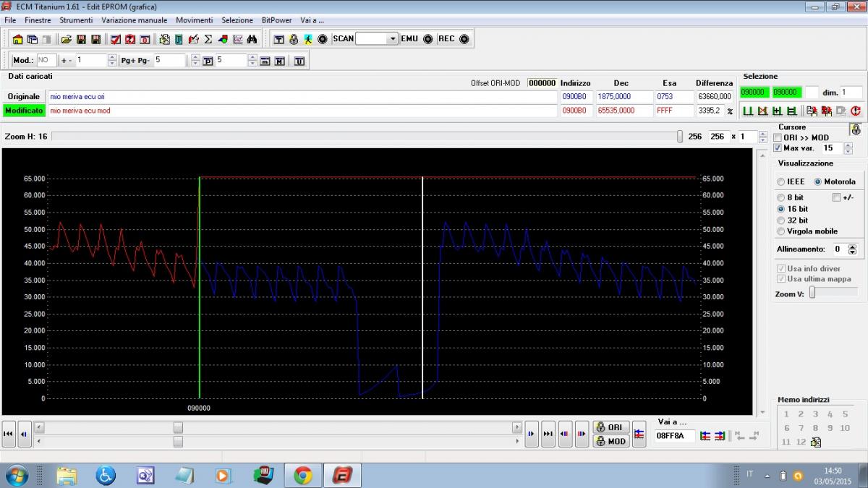Click the memo addresses notepad icon
868x488 pixels.
[x=816, y=442]
